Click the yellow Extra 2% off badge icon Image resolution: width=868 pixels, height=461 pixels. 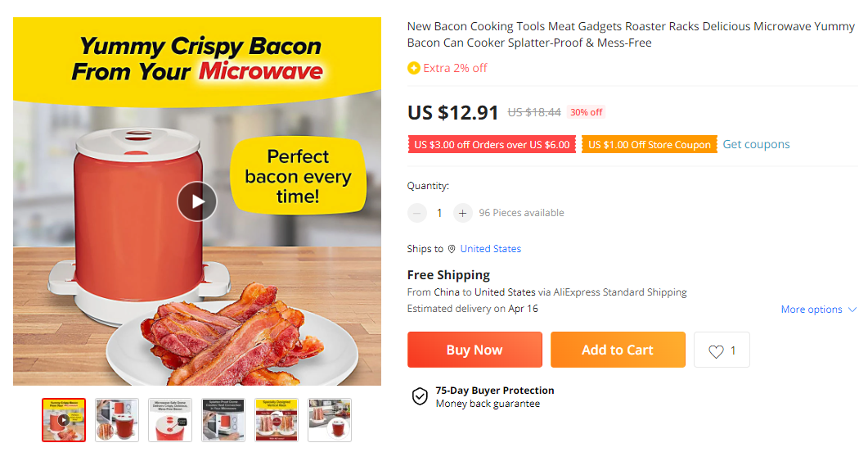[413, 68]
